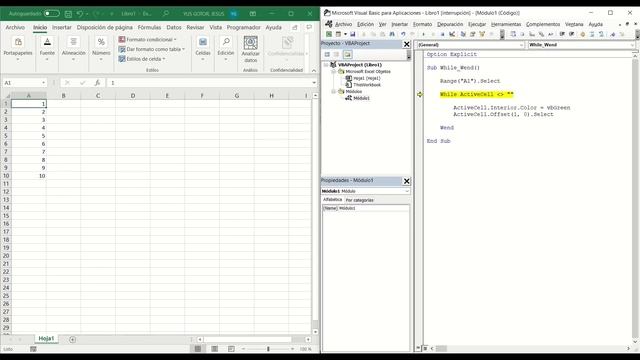Open the Comments icon in Excel ribbon
640x360 pixels.
(x=309, y=27)
